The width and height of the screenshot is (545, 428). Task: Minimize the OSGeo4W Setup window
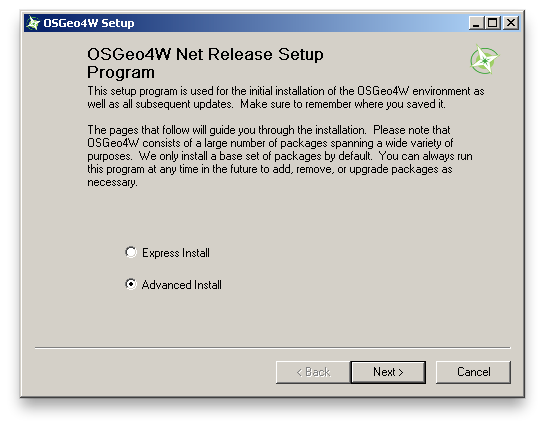point(476,23)
